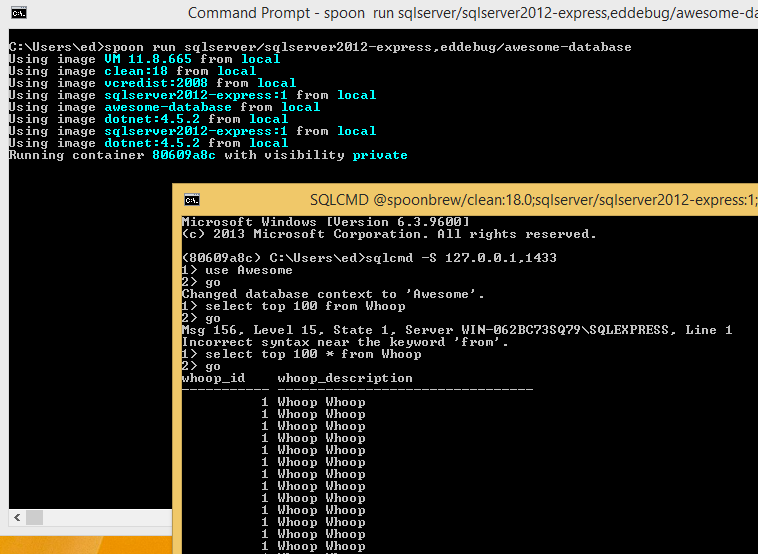Click the 'use Awesome' line

237,270
